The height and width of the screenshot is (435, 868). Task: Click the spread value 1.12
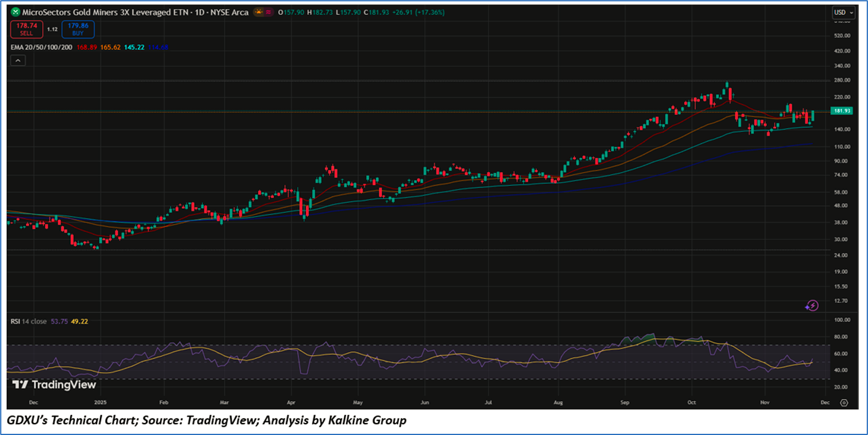[52, 29]
